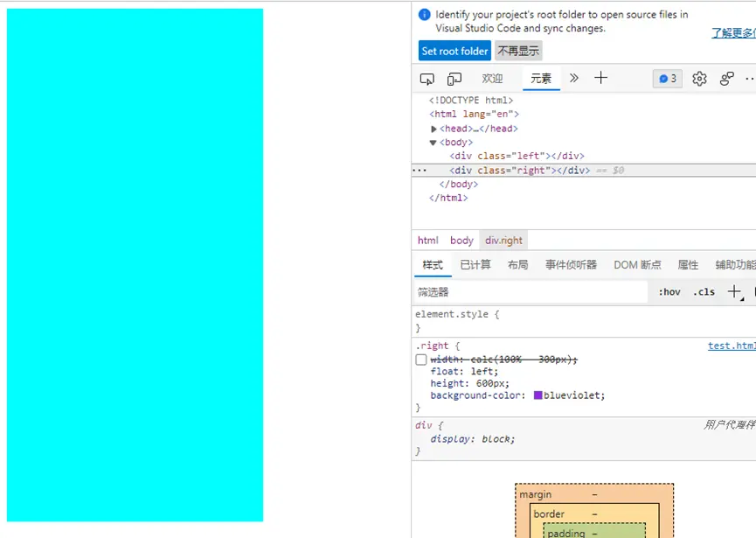
Task: Click the ellipsis beside div.right row
Action: pos(420,171)
